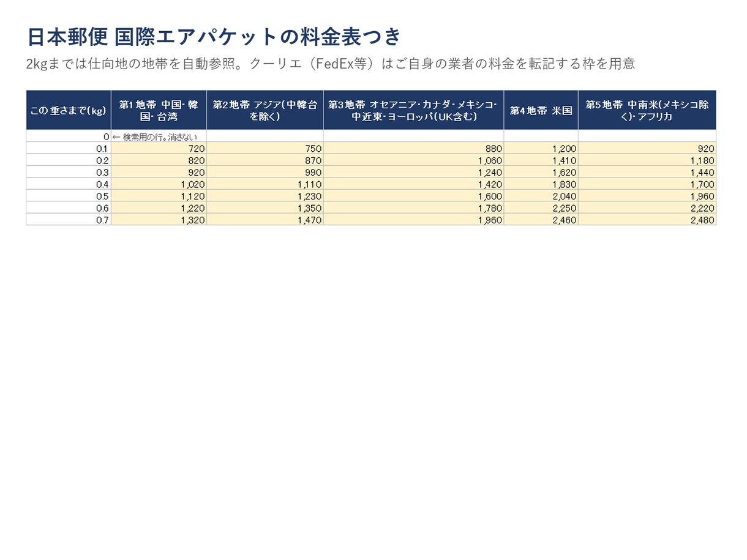Select the 720 cell in zone 1

159,149
